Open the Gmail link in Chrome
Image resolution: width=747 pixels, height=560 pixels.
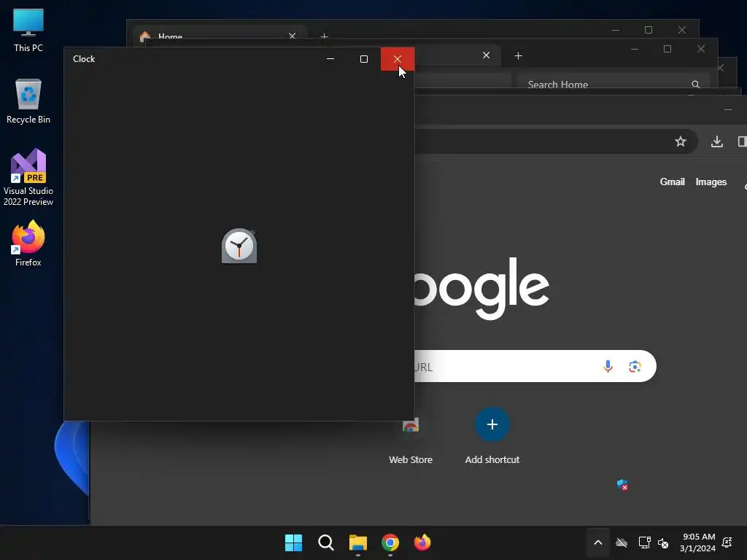pos(672,182)
